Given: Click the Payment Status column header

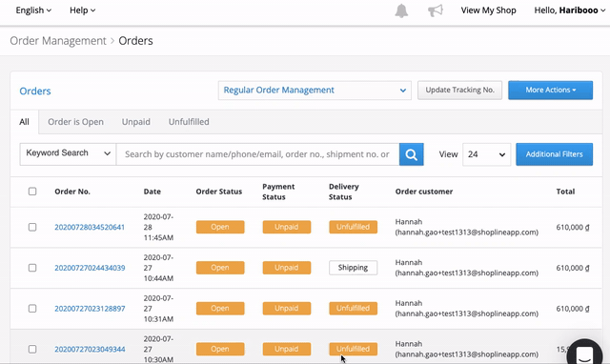Looking at the screenshot, I should 278,192.
